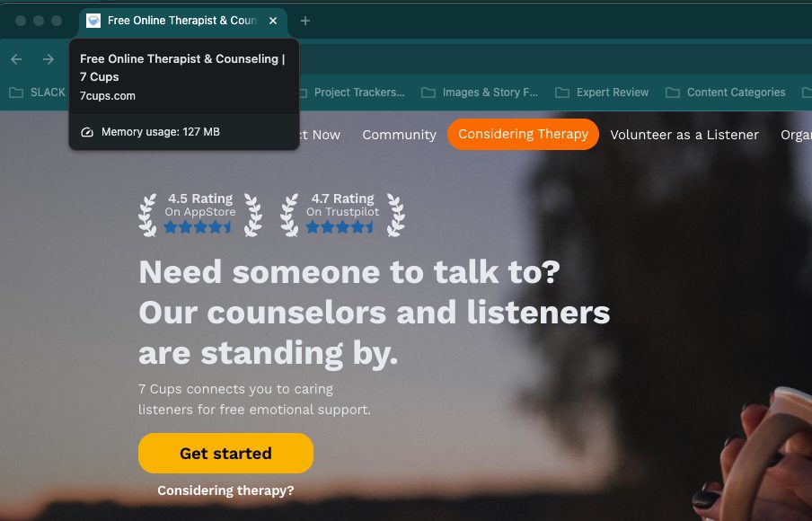Click the browser back arrow
This screenshot has width=812, height=521.
coord(16,59)
